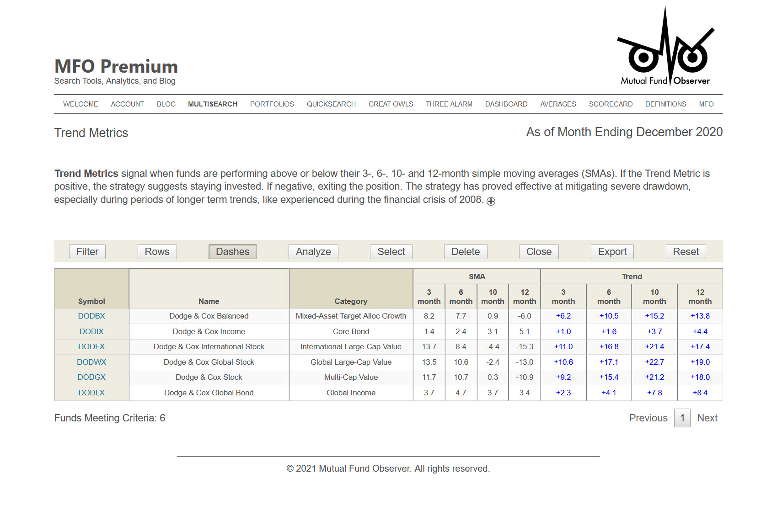Click the -15.3 SMA value for DODFX

tap(525, 347)
